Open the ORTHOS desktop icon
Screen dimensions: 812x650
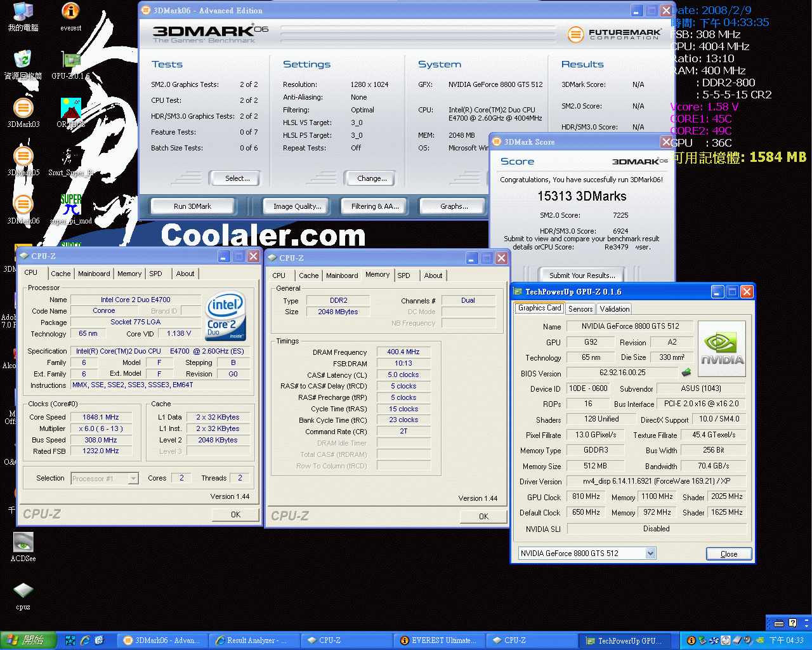click(70, 109)
